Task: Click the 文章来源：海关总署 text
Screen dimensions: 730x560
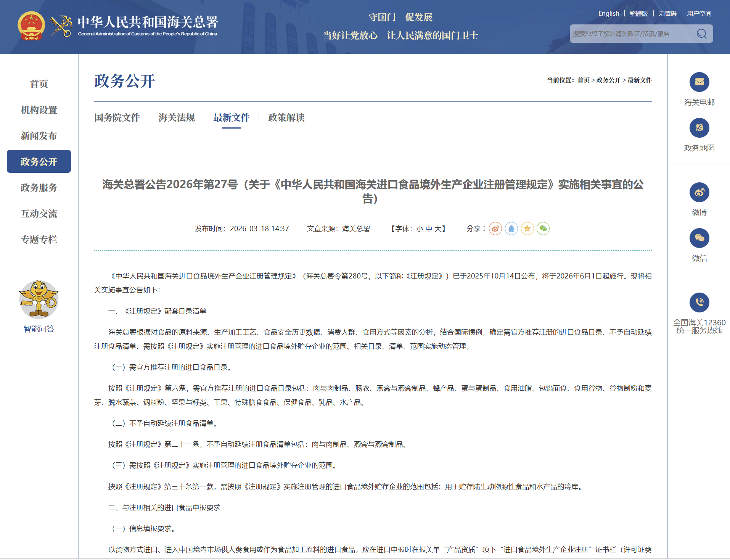Action: pyautogui.click(x=339, y=229)
